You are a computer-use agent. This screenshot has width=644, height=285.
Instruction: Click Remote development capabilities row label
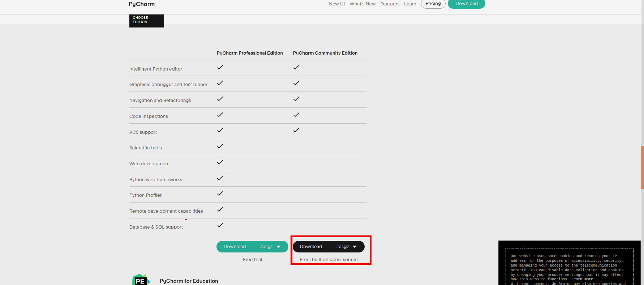pos(166,211)
